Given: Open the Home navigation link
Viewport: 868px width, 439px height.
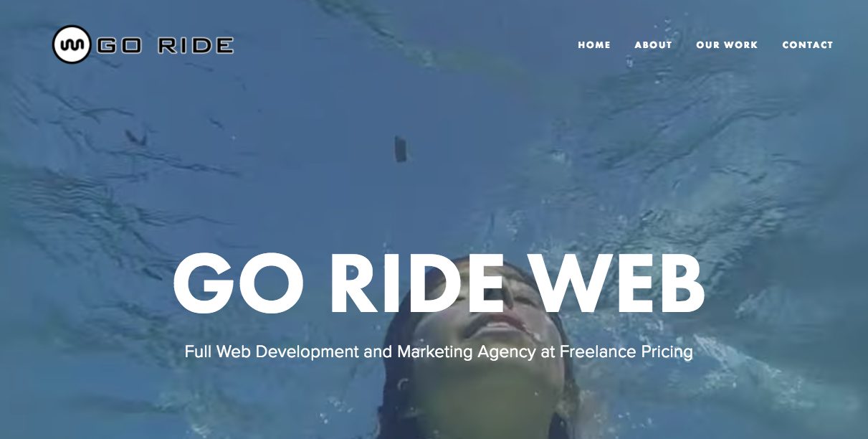Looking at the screenshot, I should (594, 44).
